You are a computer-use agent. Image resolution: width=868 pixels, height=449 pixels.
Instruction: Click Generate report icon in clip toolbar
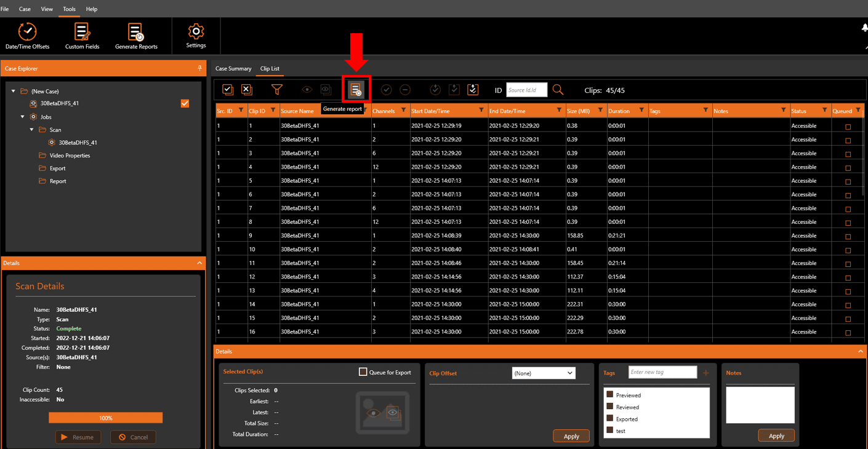pos(356,90)
